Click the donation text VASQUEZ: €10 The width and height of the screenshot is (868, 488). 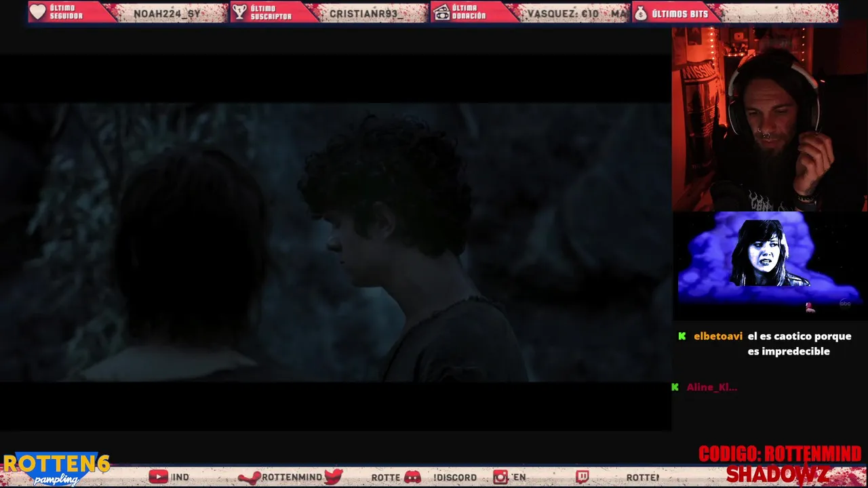click(x=563, y=14)
